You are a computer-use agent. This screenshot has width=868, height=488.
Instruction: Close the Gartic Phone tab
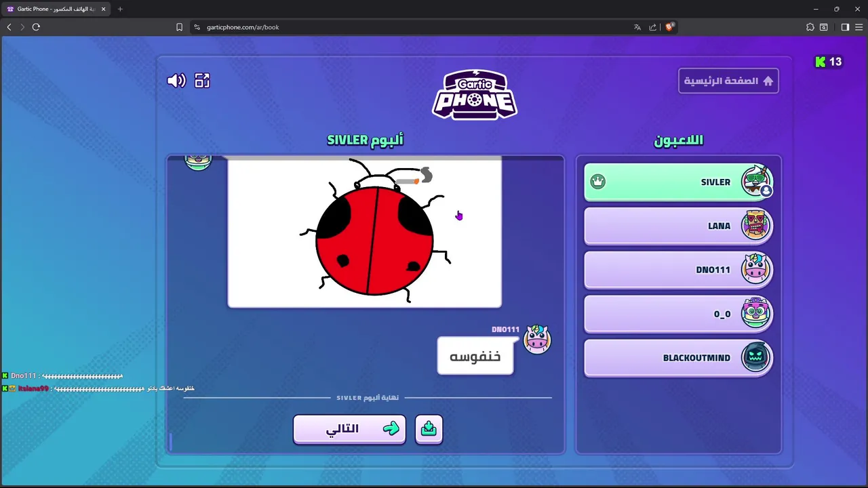tap(103, 9)
